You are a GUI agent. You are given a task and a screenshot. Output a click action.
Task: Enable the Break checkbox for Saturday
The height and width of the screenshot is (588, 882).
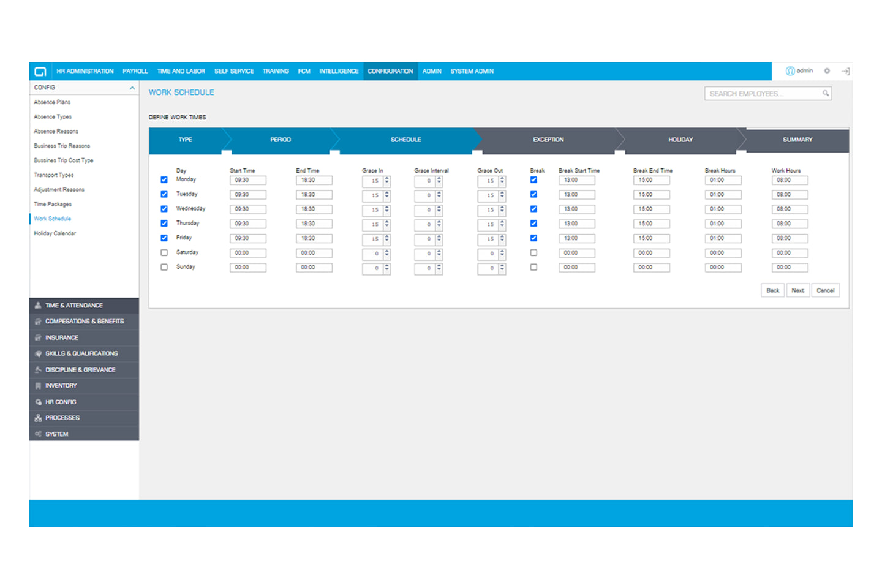533,252
